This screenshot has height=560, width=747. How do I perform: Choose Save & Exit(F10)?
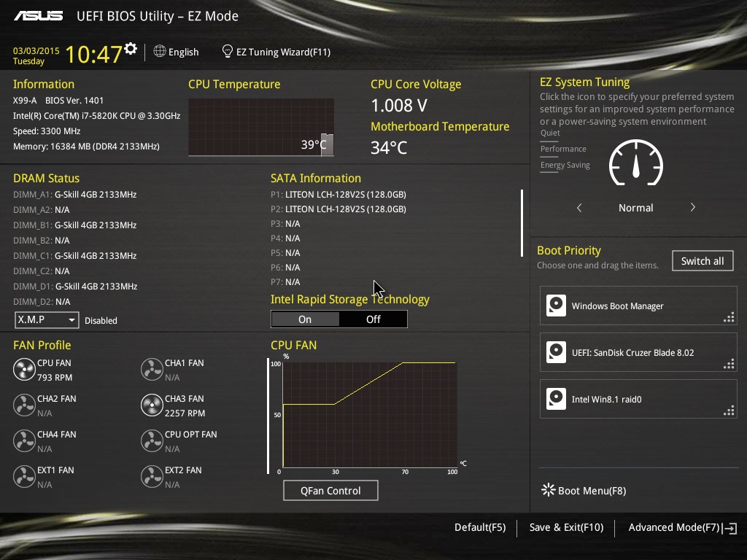tap(566, 527)
